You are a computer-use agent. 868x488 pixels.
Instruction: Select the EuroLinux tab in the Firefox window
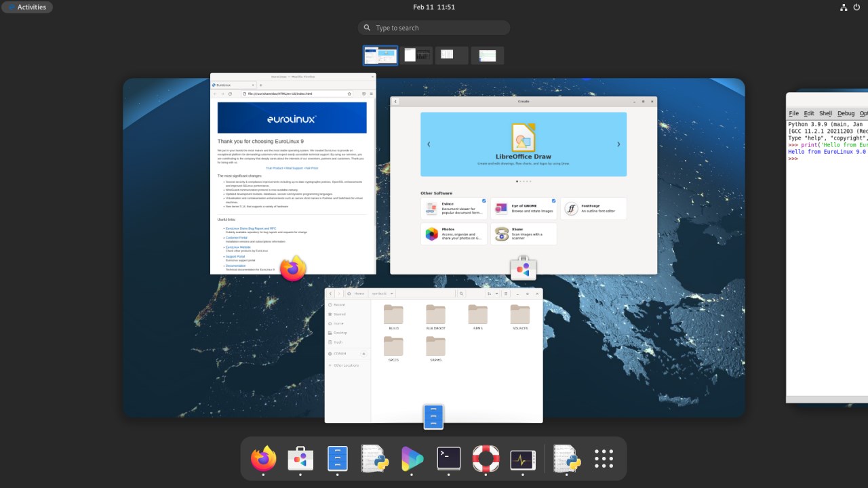[x=233, y=85]
